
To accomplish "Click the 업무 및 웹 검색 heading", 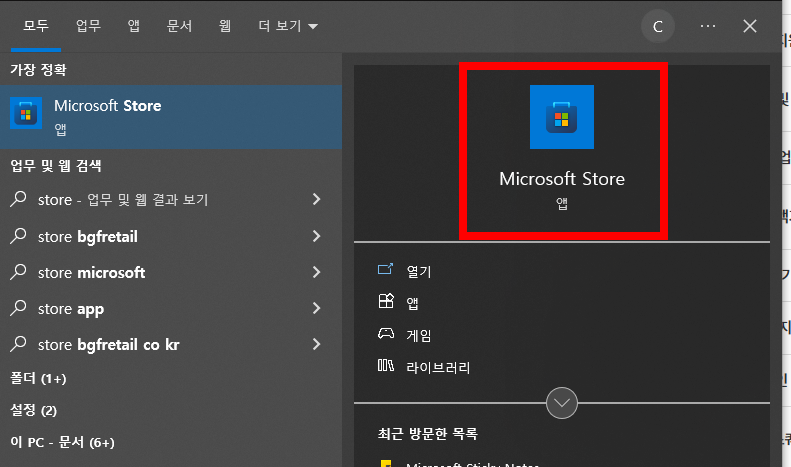I will pos(56,165).
